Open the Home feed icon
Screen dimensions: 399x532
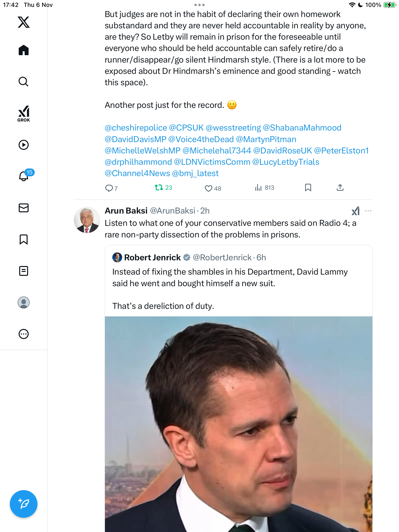click(x=24, y=50)
